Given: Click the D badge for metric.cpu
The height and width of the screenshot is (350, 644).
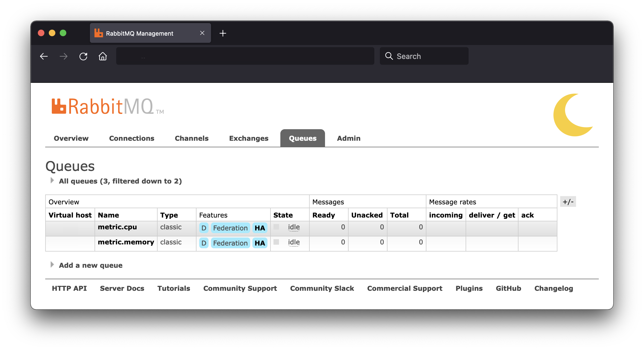Looking at the screenshot, I should pyautogui.click(x=204, y=228).
